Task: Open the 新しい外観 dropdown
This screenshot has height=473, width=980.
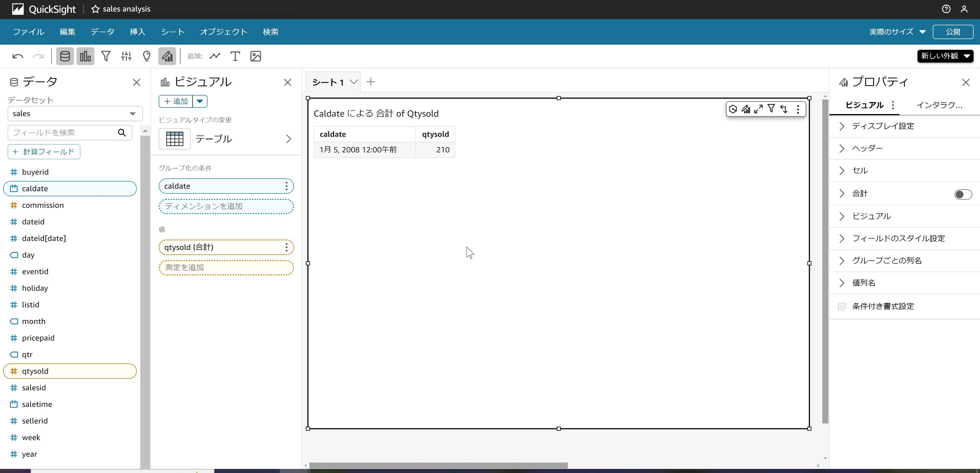Action: pos(945,56)
